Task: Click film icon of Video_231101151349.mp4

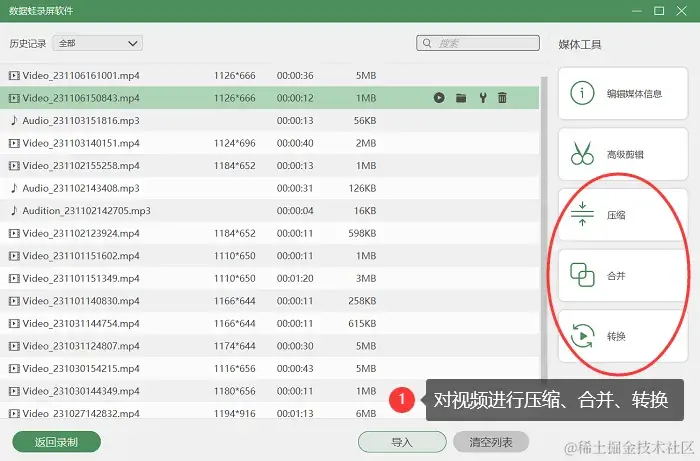Action: click(x=14, y=278)
